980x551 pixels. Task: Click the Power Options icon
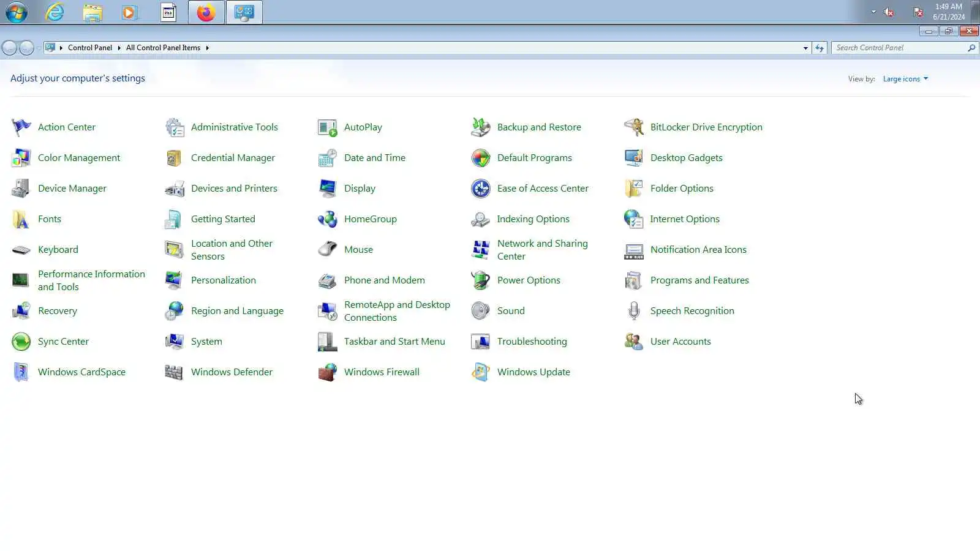(x=481, y=280)
